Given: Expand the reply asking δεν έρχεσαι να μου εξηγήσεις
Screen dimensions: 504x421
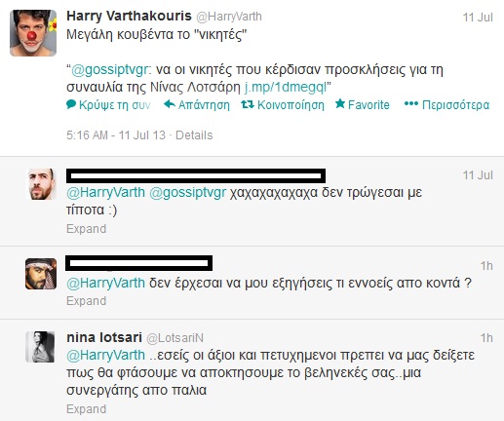Looking at the screenshot, I should pos(86,301).
